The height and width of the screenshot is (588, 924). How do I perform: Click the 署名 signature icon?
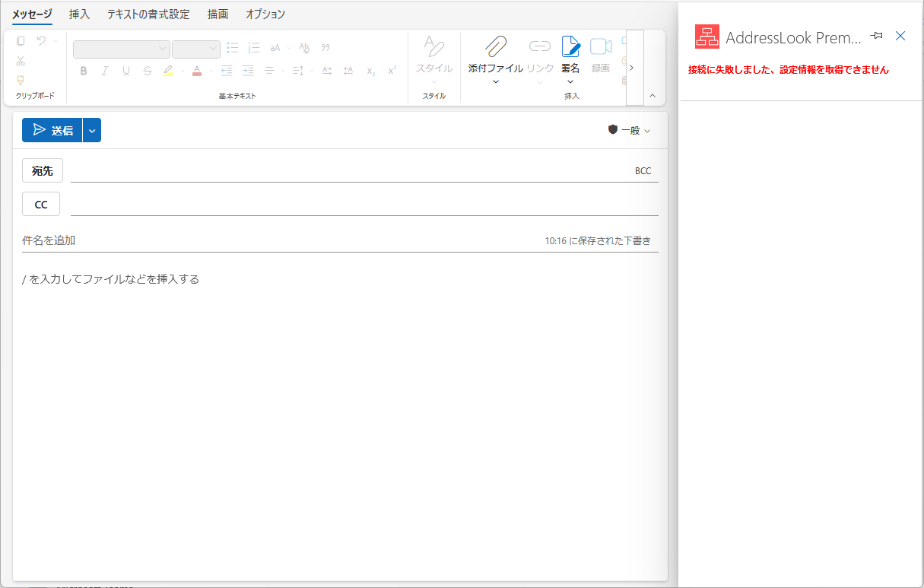(570, 47)
